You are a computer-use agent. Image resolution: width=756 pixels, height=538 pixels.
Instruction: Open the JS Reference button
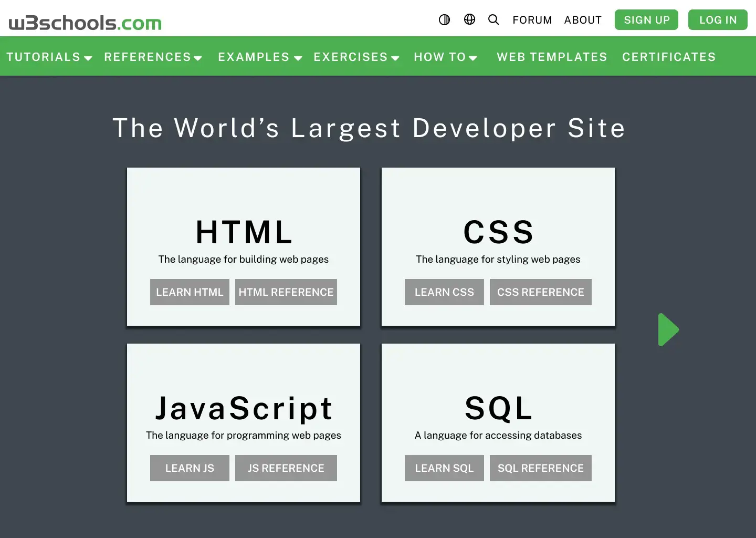286,468
